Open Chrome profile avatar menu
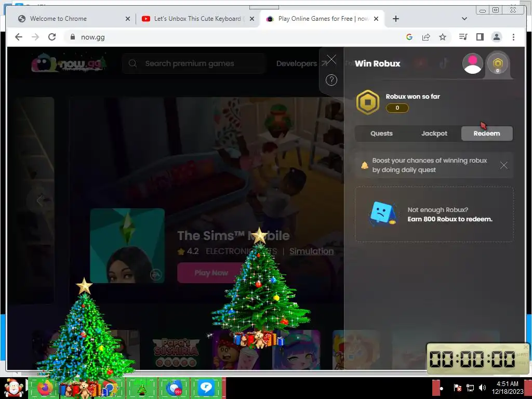Screen dimensions: 532x399 (496, 37)
